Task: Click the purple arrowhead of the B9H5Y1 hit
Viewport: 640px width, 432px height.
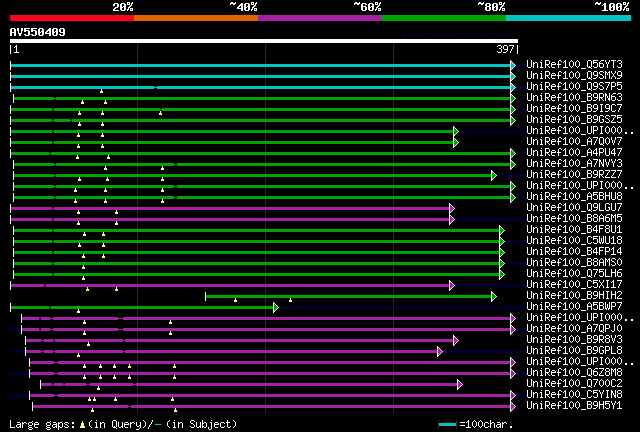Action: coord(513,406)
